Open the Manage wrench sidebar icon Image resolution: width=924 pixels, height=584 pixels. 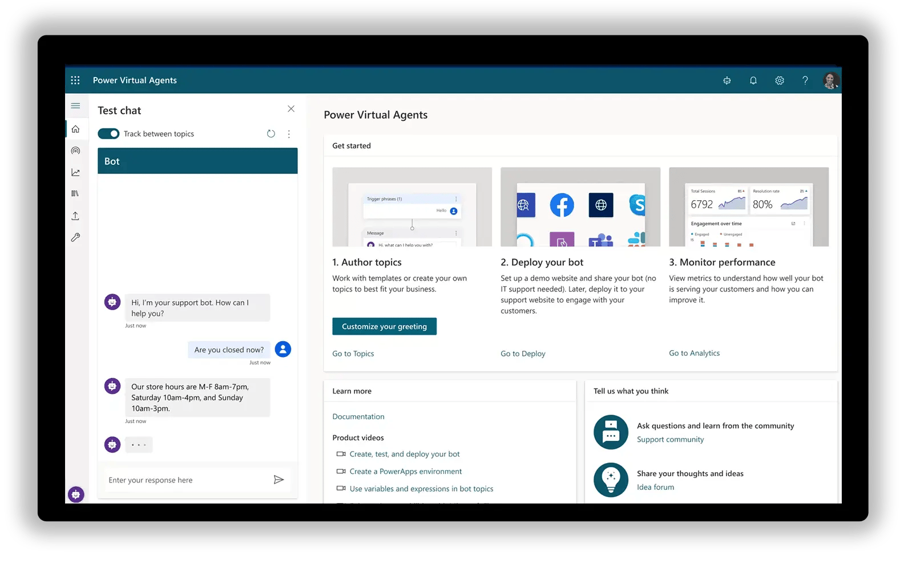click(x=75, y=237)
